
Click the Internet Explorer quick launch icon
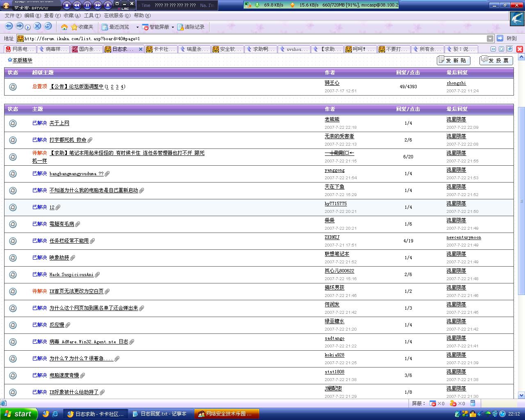[x=55, y=414]
